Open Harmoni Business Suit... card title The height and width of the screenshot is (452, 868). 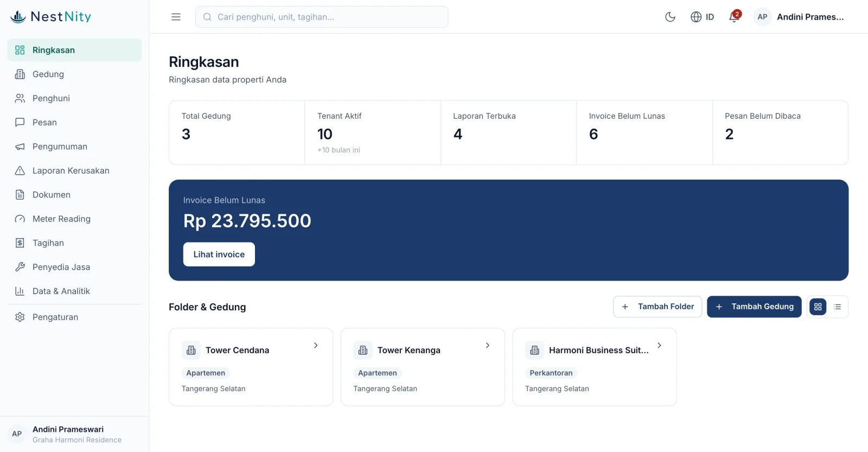click(x=599, y=351)
